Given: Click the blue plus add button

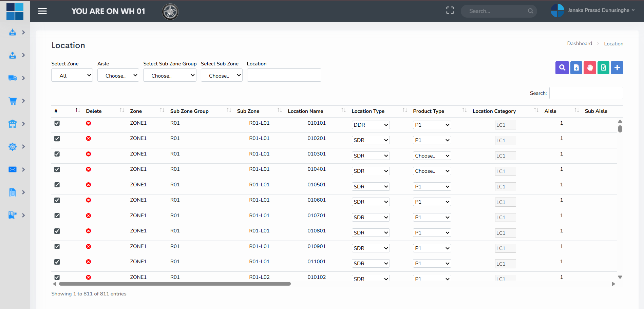Looking at the screenshot, I should 617,68.
